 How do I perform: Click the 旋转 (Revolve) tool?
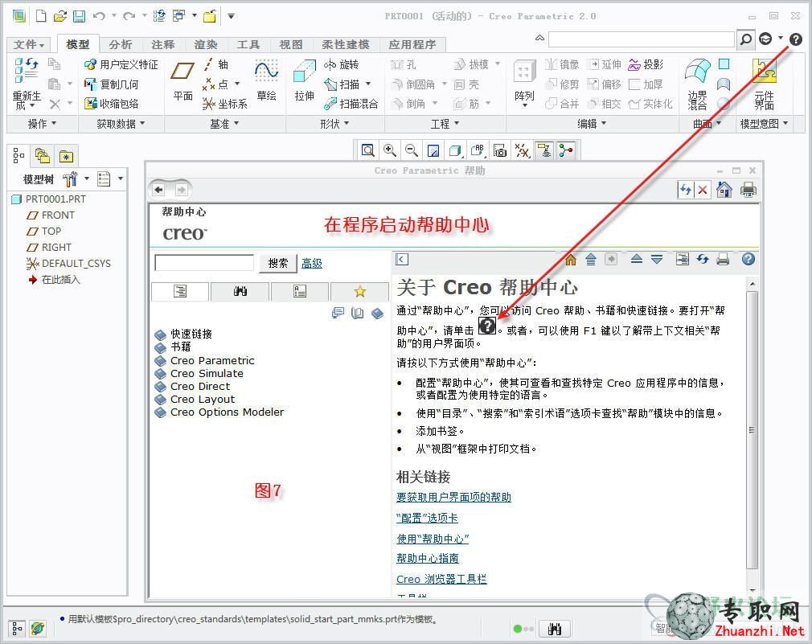point(341,64)
